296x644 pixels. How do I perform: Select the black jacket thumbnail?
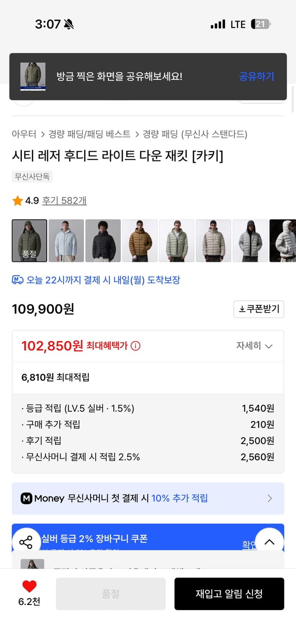[x=103, y=240]
